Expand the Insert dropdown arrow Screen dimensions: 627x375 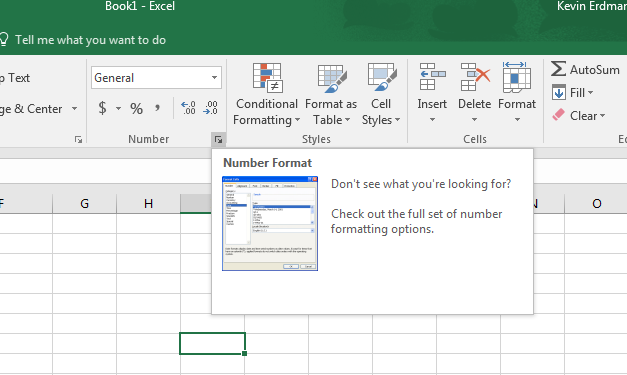pos(432,120)
